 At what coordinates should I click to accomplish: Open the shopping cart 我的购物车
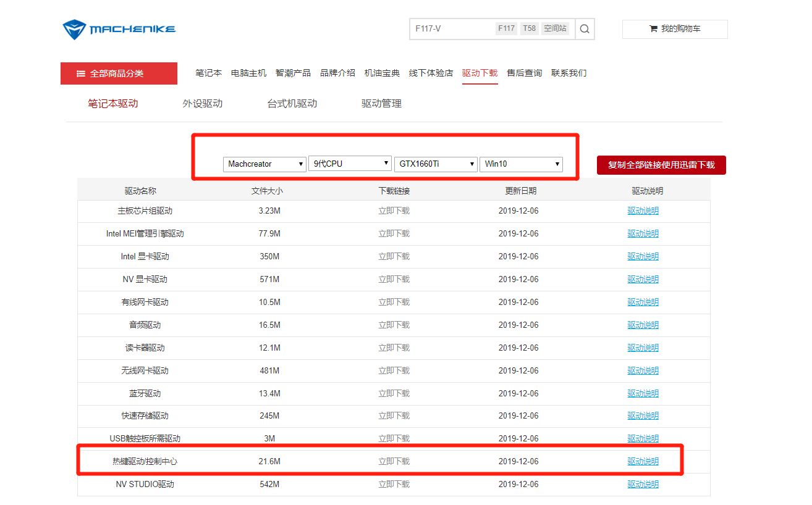click(675, 29)
